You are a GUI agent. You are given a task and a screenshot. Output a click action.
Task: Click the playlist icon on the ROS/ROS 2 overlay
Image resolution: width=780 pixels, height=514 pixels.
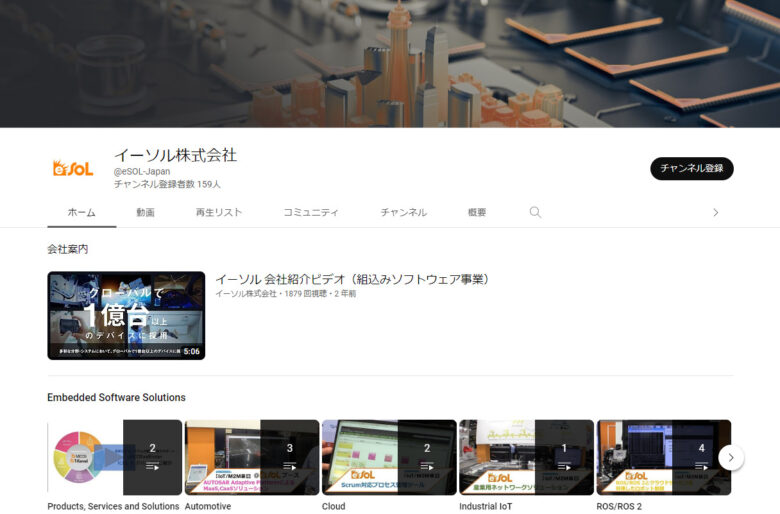point(701,467)
